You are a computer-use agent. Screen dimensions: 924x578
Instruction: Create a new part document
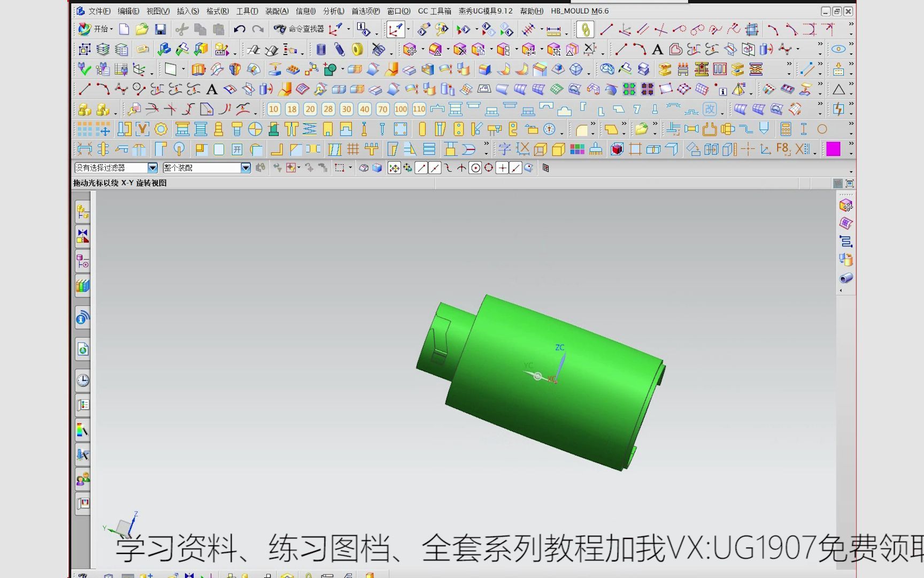[124, 28]
